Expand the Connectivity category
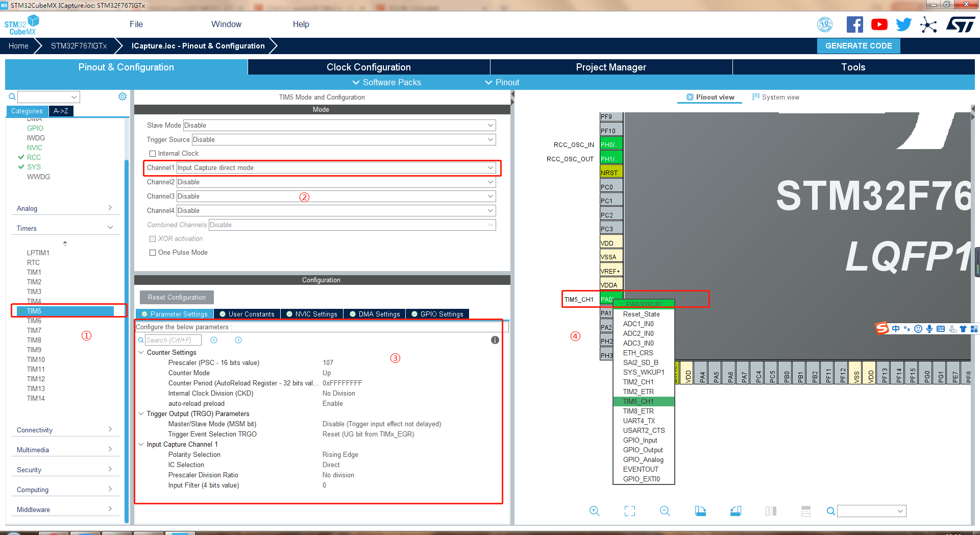Viewport: 980px width, 535px height. (65, 430)
